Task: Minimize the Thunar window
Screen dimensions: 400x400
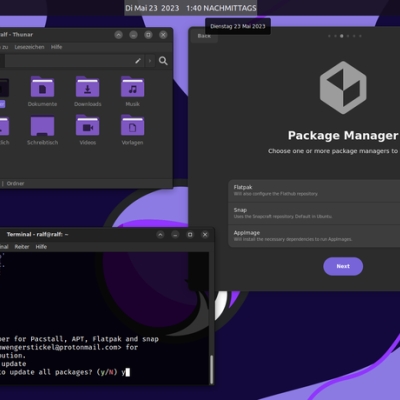Action: pos(133,35)
